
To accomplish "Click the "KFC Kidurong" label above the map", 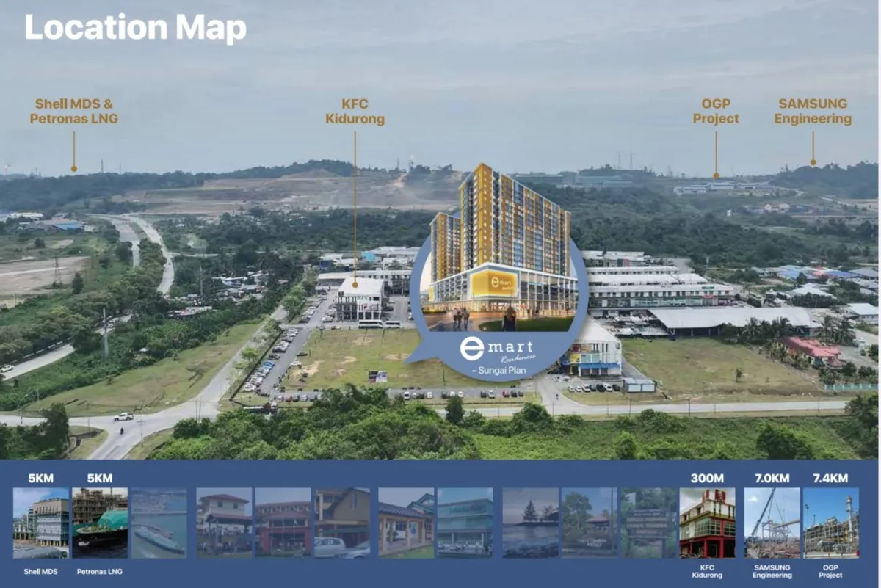I will (x=355, y=112).
